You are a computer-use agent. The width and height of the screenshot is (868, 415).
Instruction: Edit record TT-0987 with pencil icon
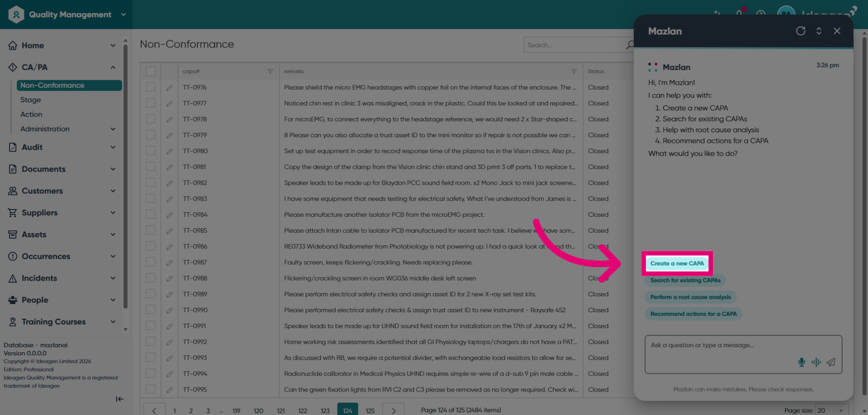(170, 262)
